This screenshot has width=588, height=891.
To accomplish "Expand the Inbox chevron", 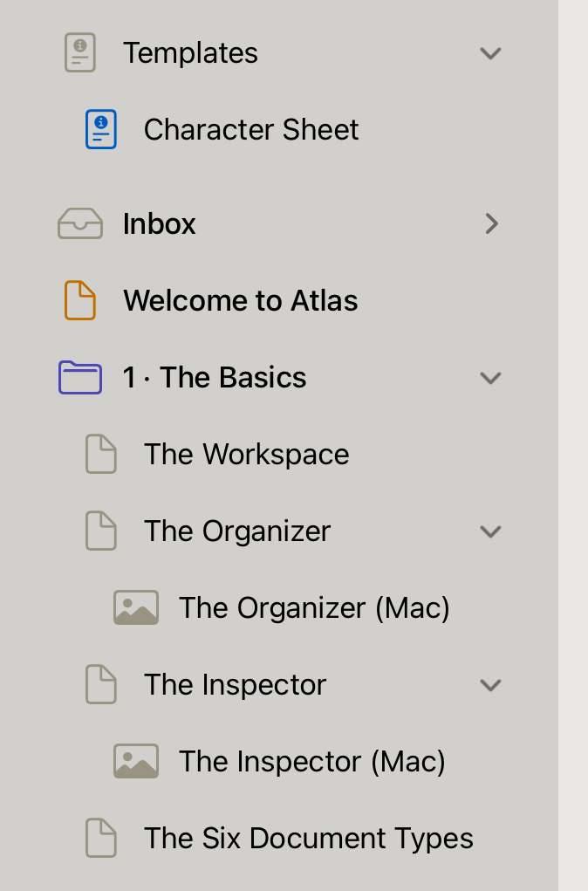I will tap(492, 223).
